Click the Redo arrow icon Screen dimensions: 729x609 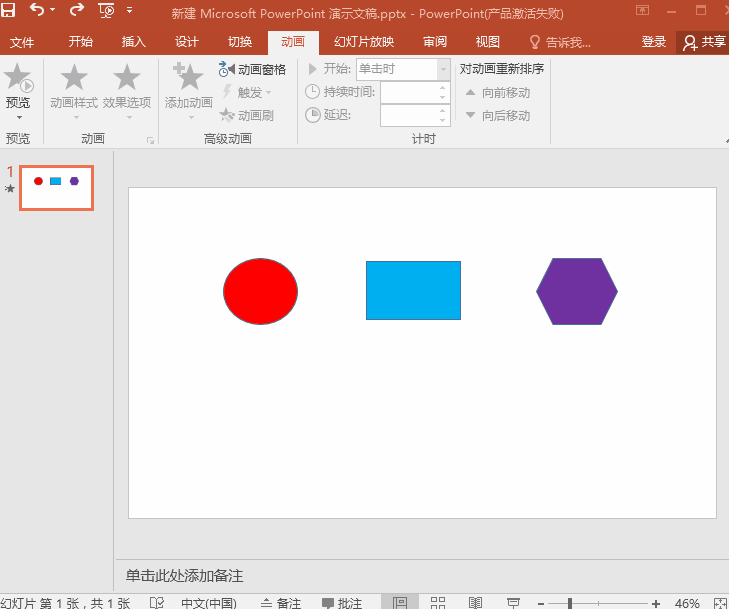(76, 12)
